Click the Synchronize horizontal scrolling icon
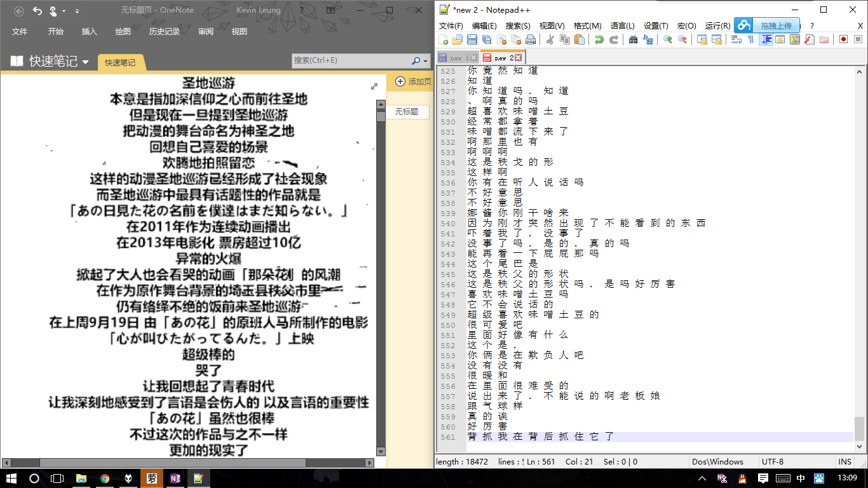Screen dimensions: 868x488 pyautogui.click(x=717, y=39)
